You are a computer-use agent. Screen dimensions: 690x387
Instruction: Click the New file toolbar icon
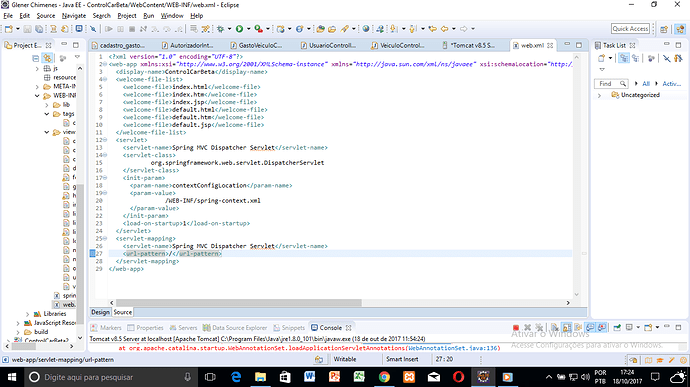pos(9,29)
